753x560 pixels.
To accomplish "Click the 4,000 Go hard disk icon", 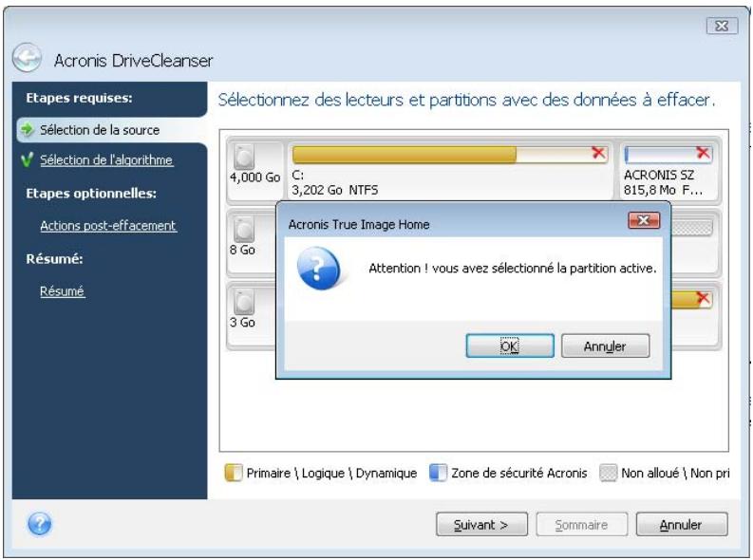I will [244, 157].
